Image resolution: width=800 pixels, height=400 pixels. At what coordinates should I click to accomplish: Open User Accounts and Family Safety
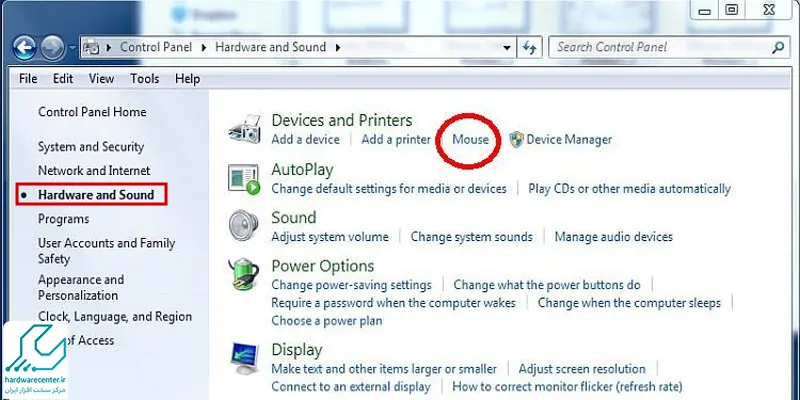pyautogui.click(x=106, y=251)
